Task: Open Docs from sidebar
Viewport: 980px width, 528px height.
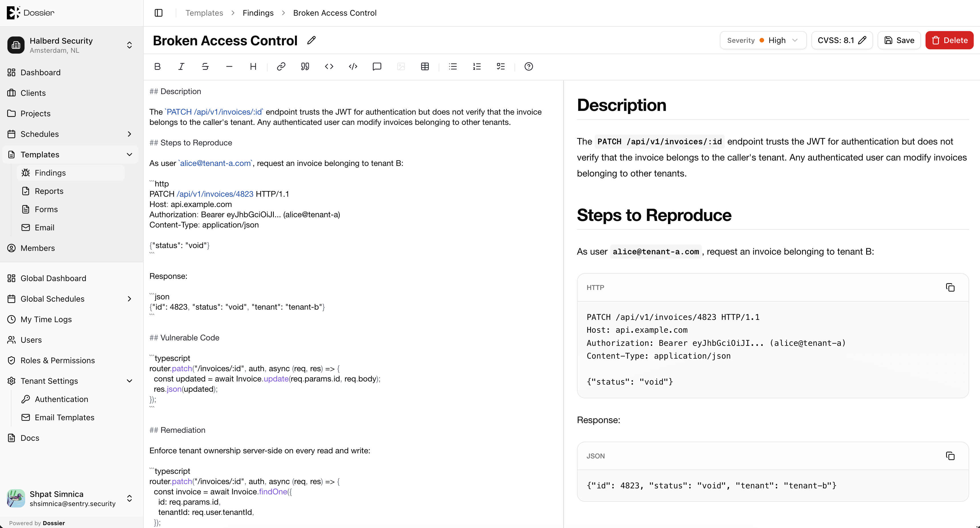Action: tap(72, 438)
